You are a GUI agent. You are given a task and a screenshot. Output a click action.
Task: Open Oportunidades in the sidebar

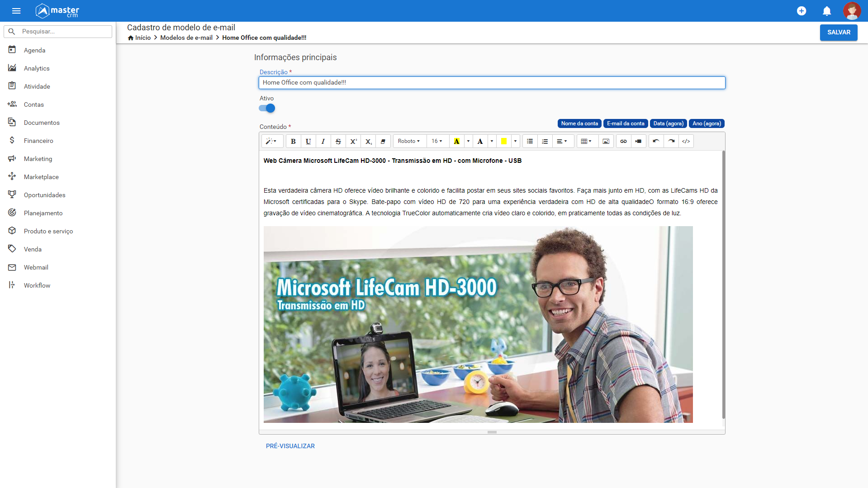tap(58, 195)
